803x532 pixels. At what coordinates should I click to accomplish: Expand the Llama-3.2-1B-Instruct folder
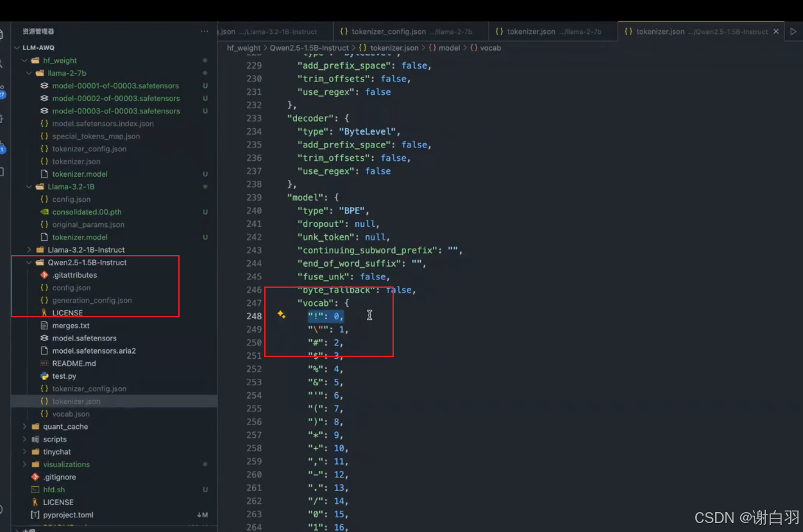click(29, 250)
